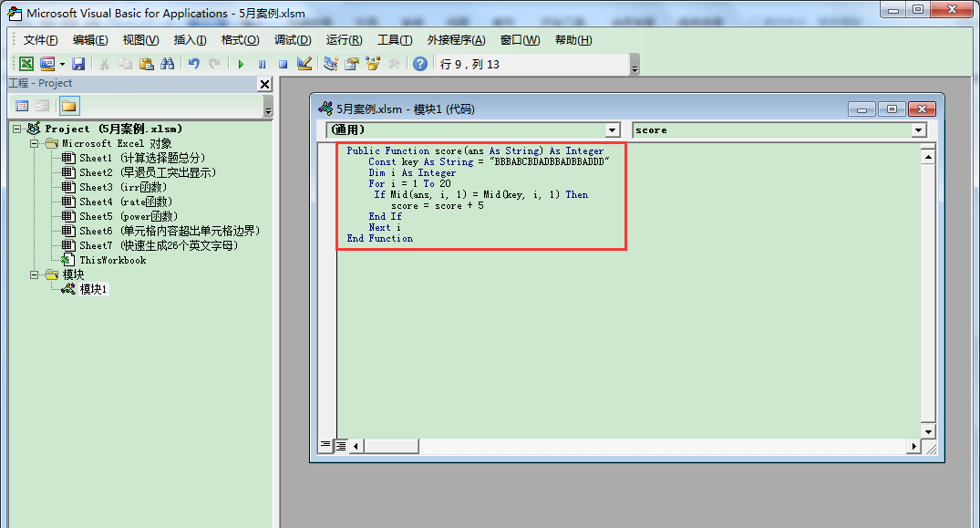Collapse Microsoft Excel 对象 folder
The width and height of the screenshot is (980, 528).
[x=35, y=143]
